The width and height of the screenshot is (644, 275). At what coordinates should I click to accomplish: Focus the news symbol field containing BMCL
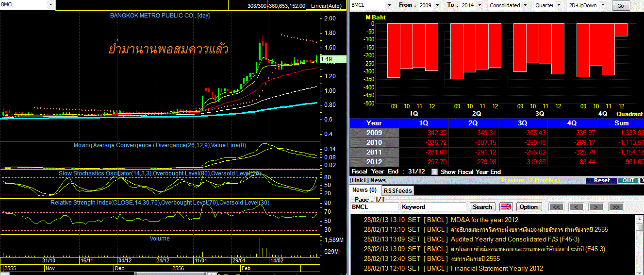pyautogui.click(x=374, y=207)
